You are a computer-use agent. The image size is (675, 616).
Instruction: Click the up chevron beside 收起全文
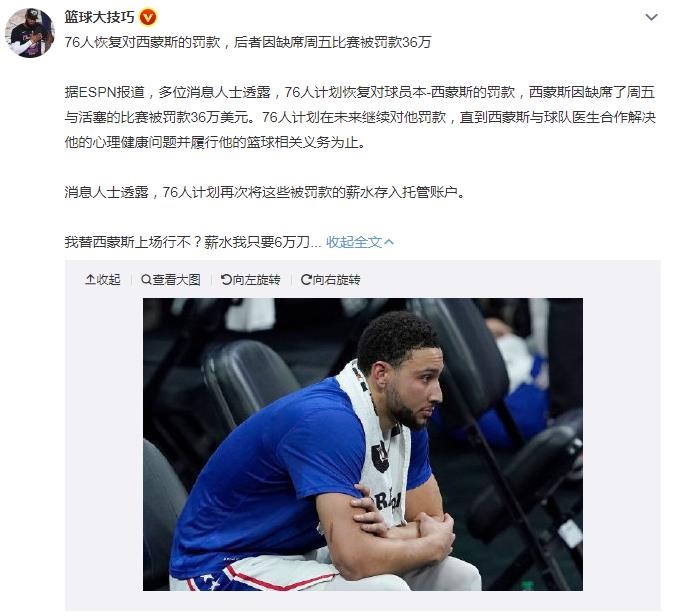389,242
